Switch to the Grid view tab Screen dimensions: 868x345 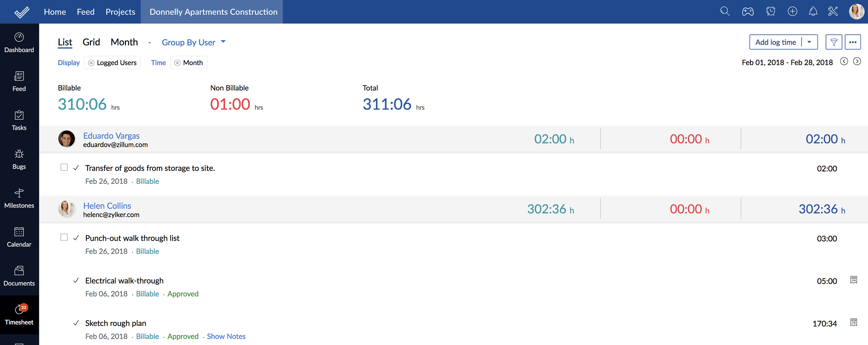tap(91, 42)
